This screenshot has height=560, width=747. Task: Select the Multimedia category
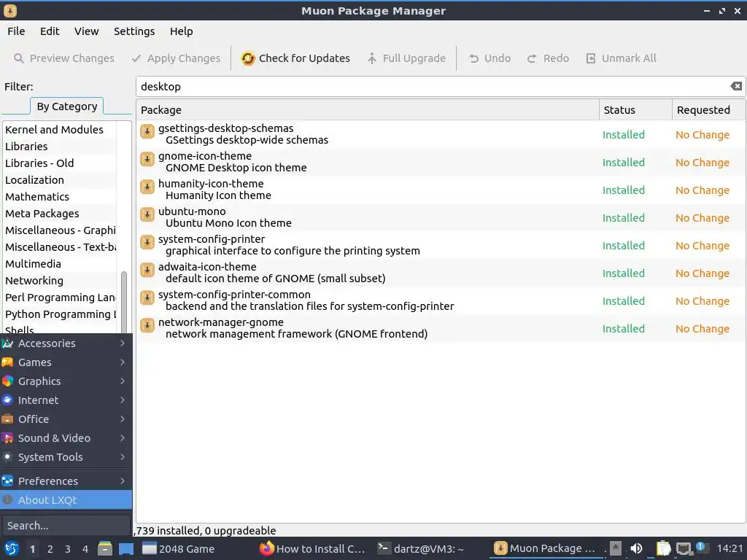click(x=60, y=264)
